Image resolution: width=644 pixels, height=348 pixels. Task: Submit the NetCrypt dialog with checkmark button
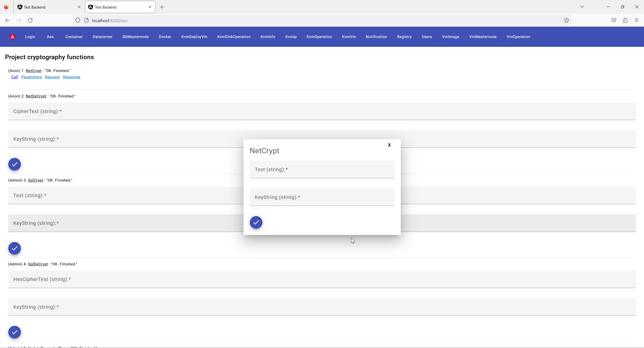click(256, 222)
